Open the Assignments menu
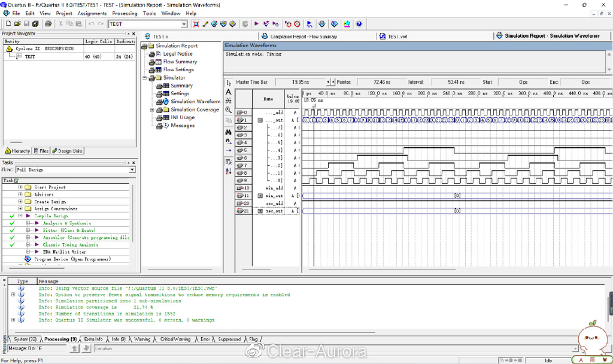This screenshot has width=613, height=364. 92,13
